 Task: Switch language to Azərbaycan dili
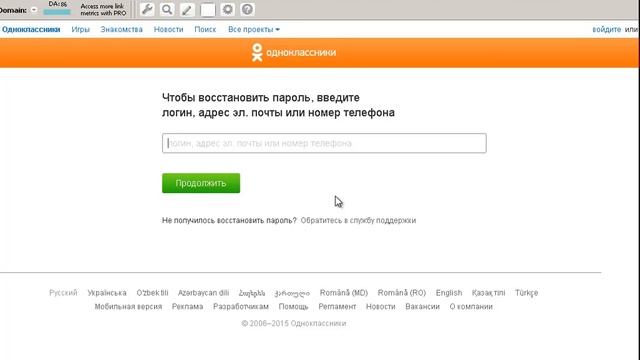[x=203, y=293]
